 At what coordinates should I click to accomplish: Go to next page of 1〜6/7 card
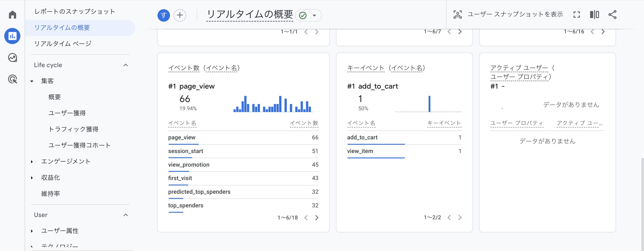[460, 32]
